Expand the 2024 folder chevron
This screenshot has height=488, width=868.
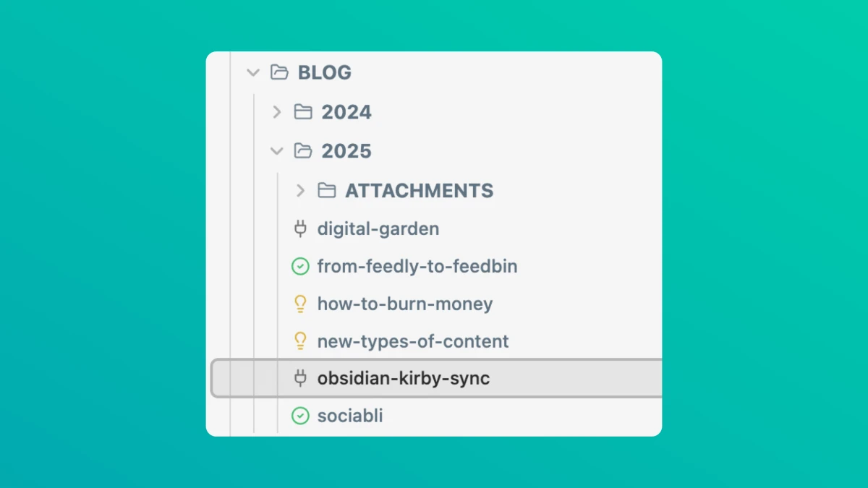[x=276, y=112]
